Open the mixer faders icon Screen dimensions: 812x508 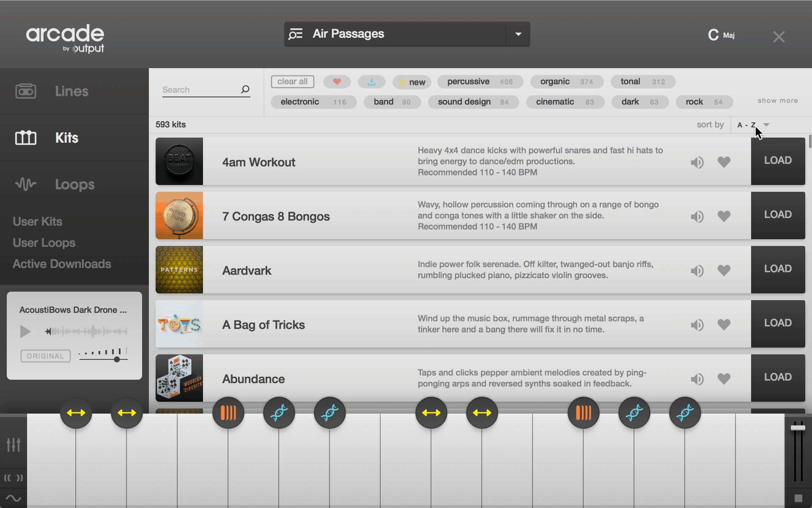click(x=13, y=444)
